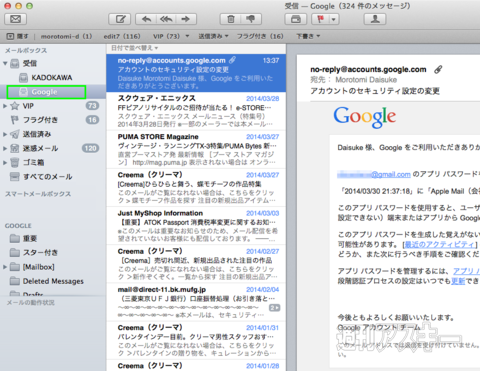Image resolution: width=480 pixels, height=371 pixels.
Task: Expand the 送信済み mailbox triangle
Action: (x=5, y=134)
